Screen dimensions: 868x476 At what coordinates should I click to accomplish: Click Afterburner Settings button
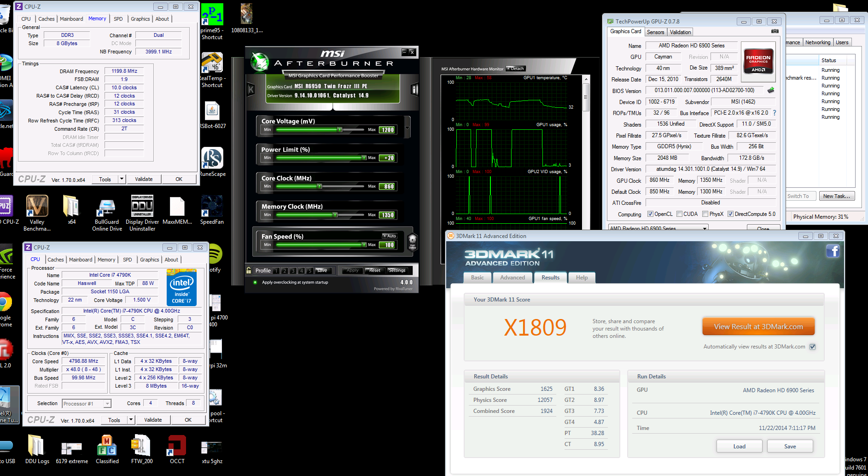396,270
